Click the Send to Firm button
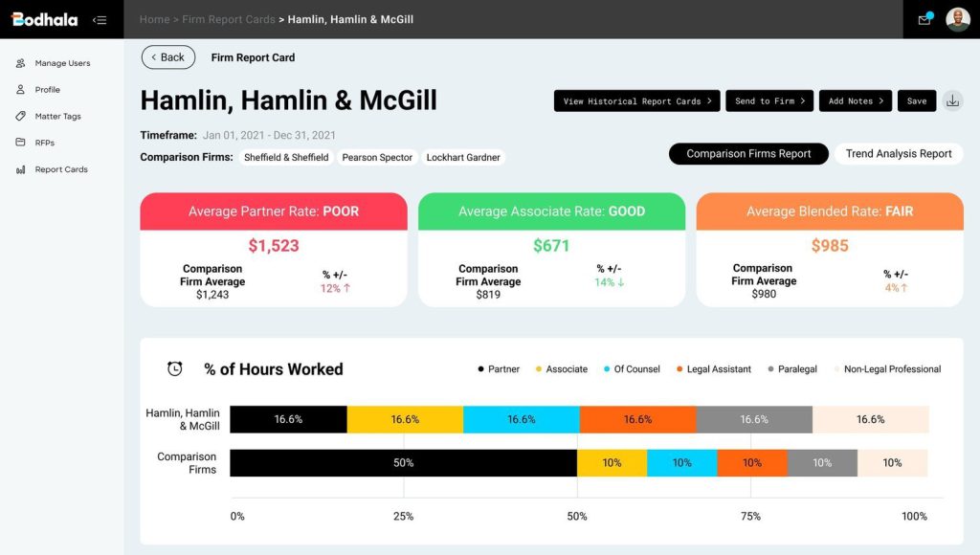 (769, 100)
